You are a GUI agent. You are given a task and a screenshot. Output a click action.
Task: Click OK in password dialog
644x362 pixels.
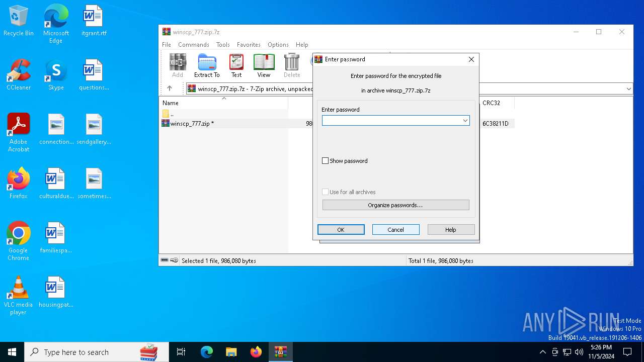pos(341,230)
